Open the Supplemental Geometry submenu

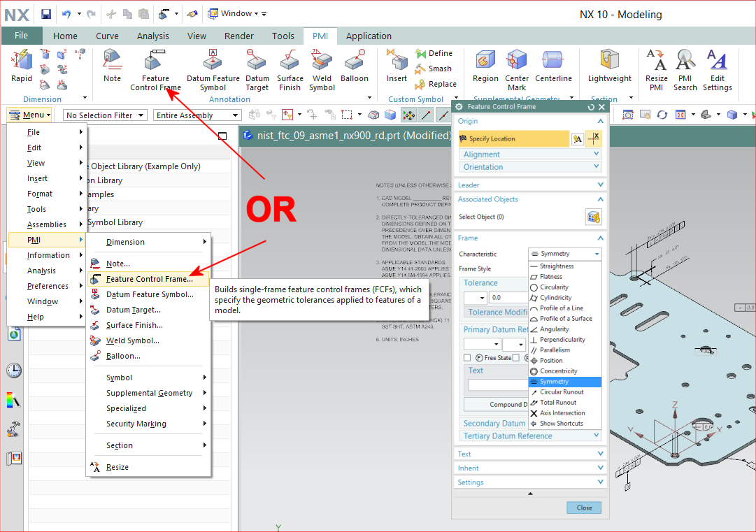[148, 393]
